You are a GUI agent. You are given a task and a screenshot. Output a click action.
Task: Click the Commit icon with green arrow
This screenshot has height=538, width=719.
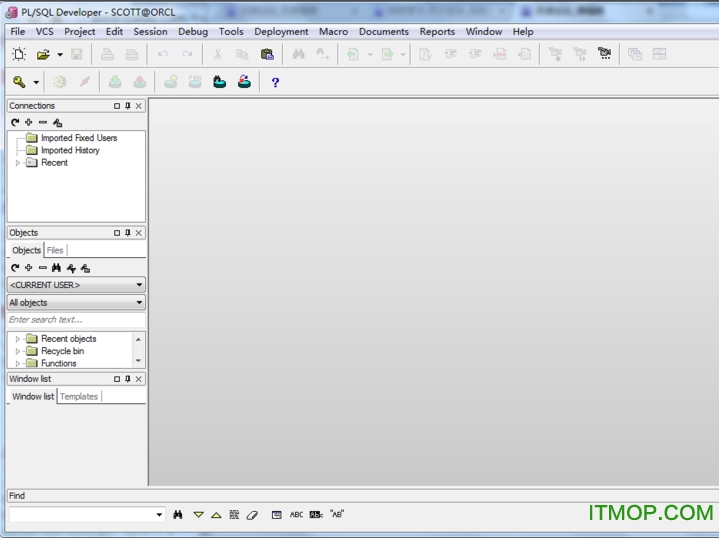pos(115,82)
